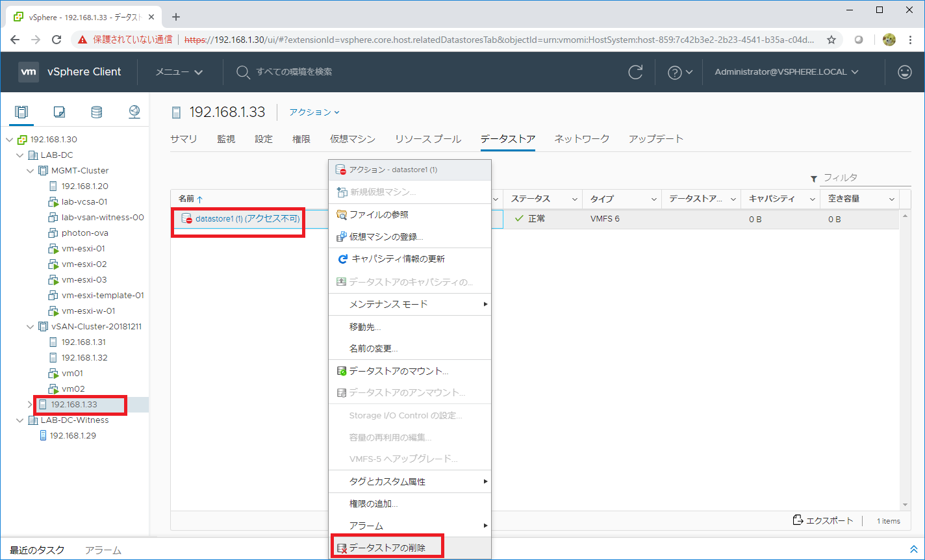Click the すべての環境を検索 search field
This screenshot has height=560, width=925.
click(x=294, y=71)
